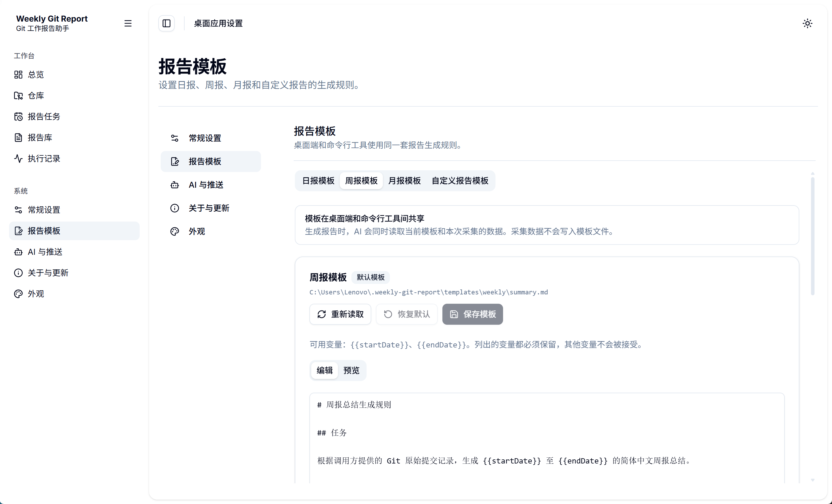Select the 预览 preview tab
Image resolution: width=832 pixels, height=504 pixels.
(x=351, y=370)
